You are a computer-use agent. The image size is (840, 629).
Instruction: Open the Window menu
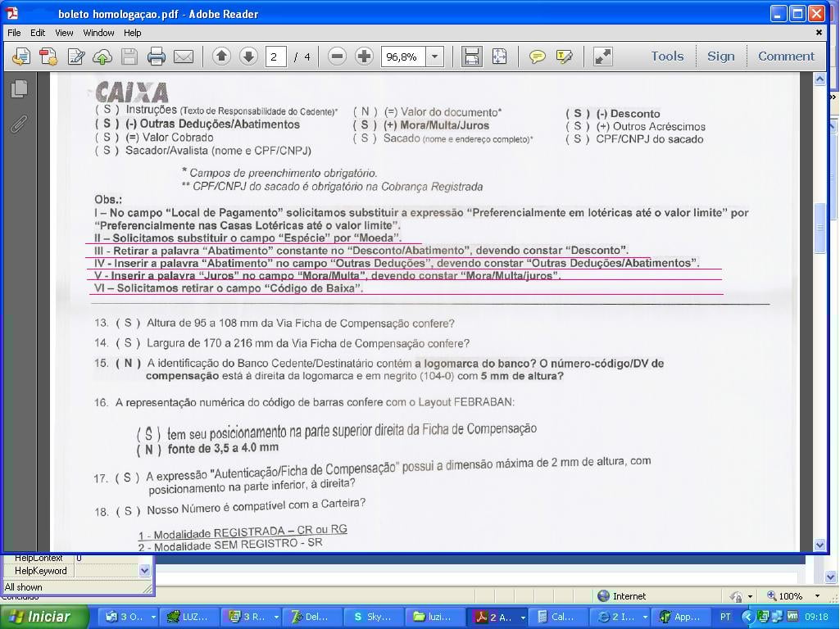tap(98, 33)
